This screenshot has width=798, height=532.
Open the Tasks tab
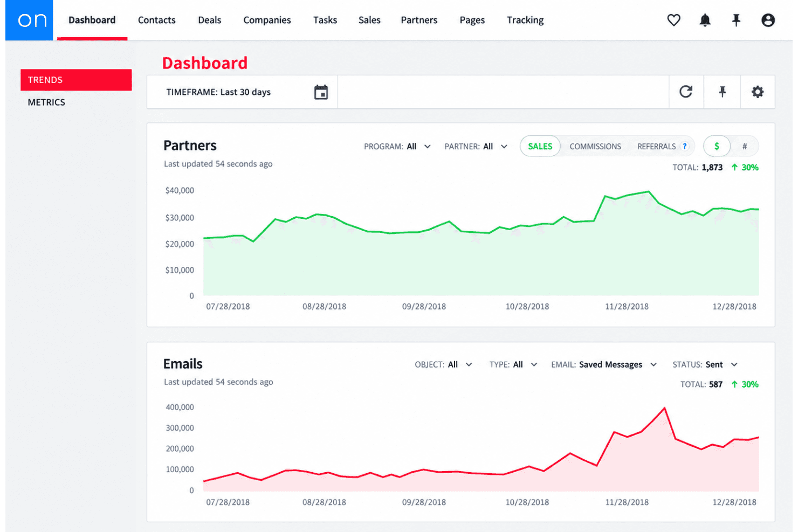[325, 20]
